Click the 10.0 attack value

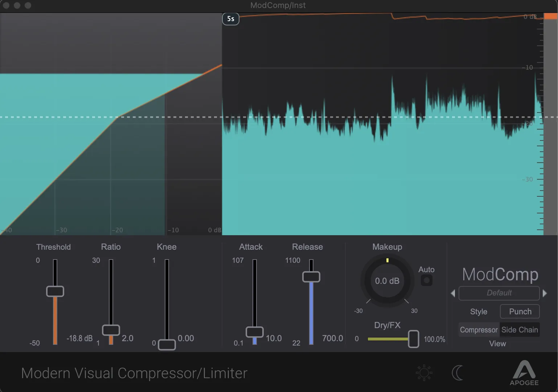coord(274,338)
